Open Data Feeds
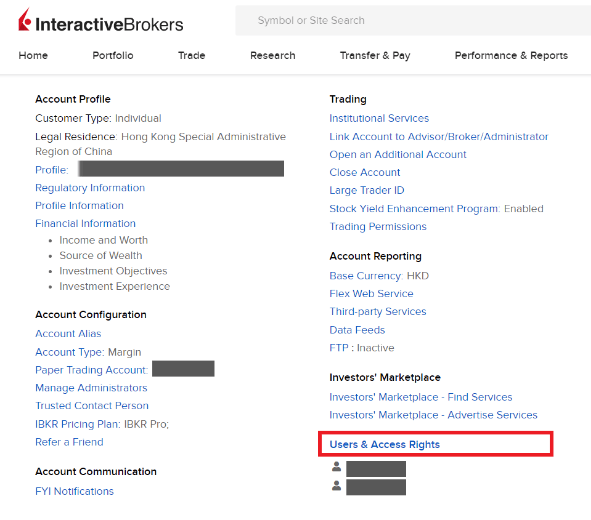Image resolution: width=591 pixels, height=520 pixels. pos(357,330)
